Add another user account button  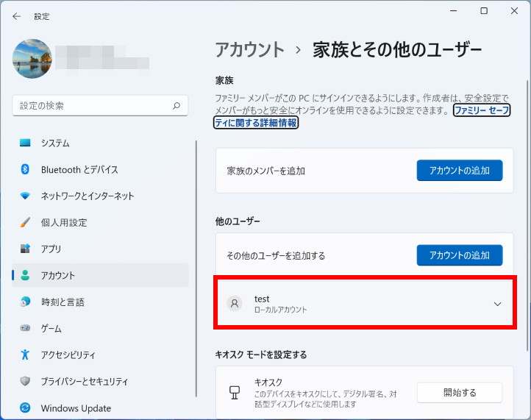(x=459, y=255)
